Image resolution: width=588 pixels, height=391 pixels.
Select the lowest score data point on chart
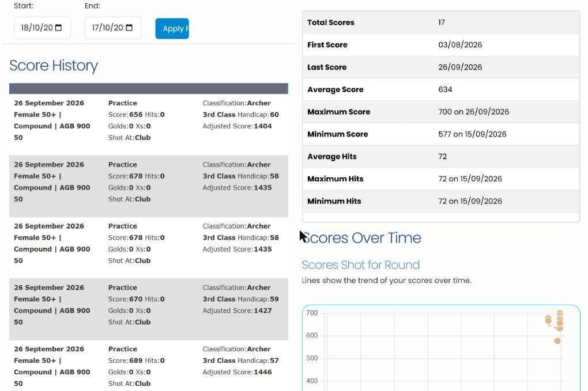pos(557,341)
